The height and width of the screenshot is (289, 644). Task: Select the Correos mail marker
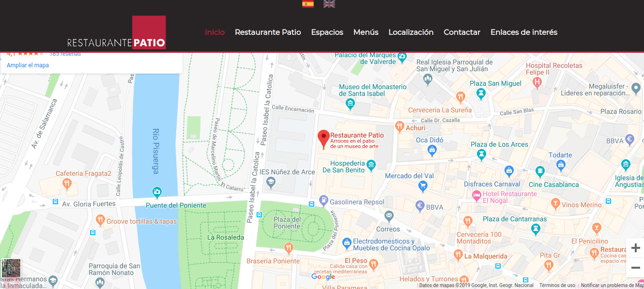[389, 215]
